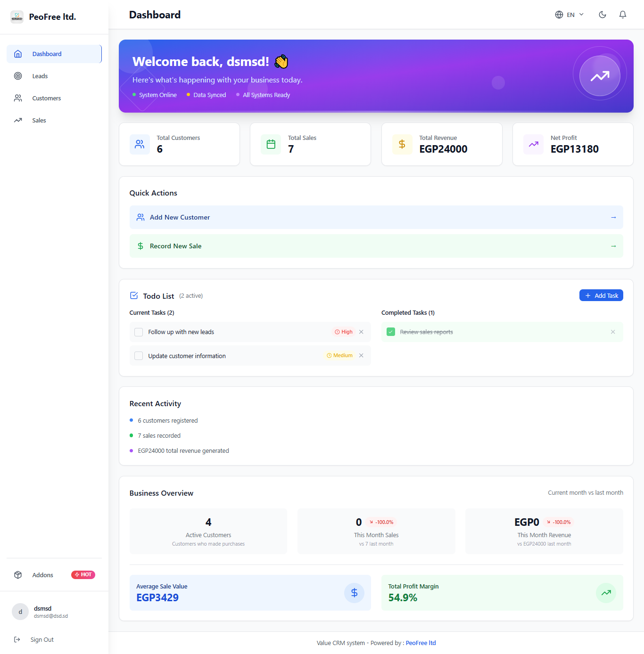Click the Add New Customer arrow

613,217
